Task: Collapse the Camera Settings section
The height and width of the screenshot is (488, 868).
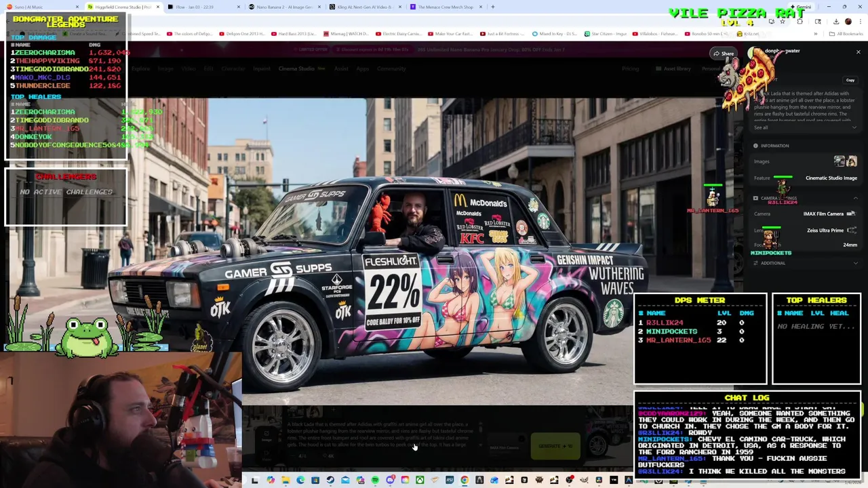Action: (x=855, y=198)
